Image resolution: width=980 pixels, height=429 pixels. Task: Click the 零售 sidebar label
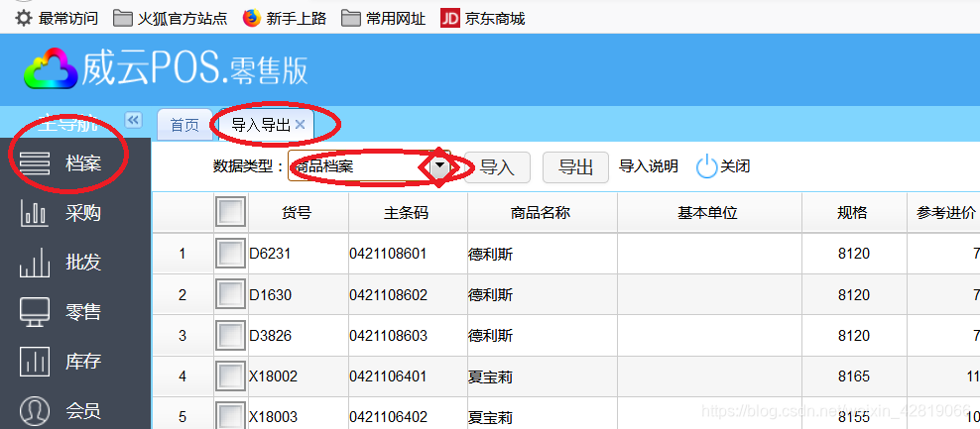83,312
